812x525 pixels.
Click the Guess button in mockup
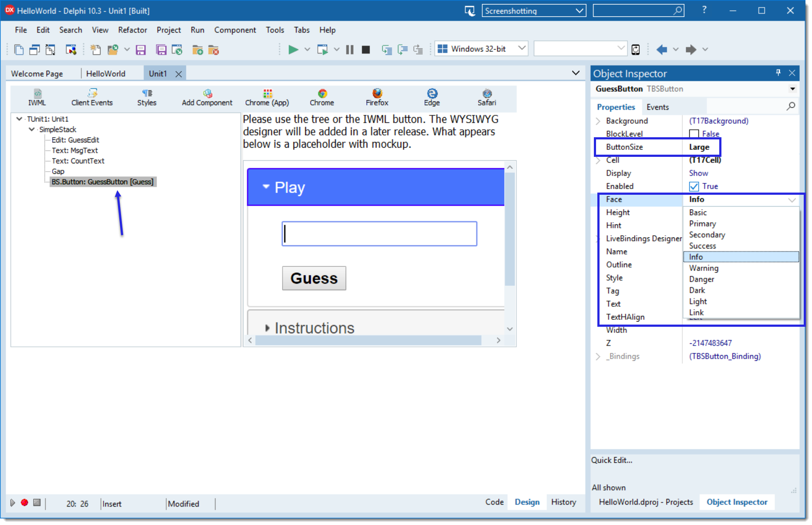[x=314, y=278]
